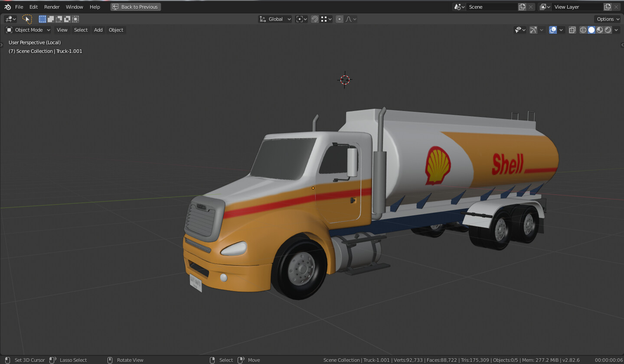Create a new scene with copy icon
The image size is (624, 364).
[x=522, y=7]
